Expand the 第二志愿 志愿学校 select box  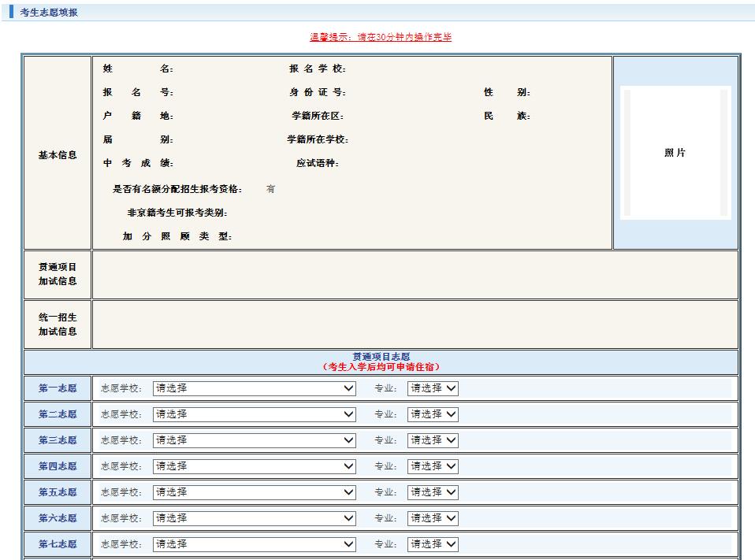coord(255,414)
